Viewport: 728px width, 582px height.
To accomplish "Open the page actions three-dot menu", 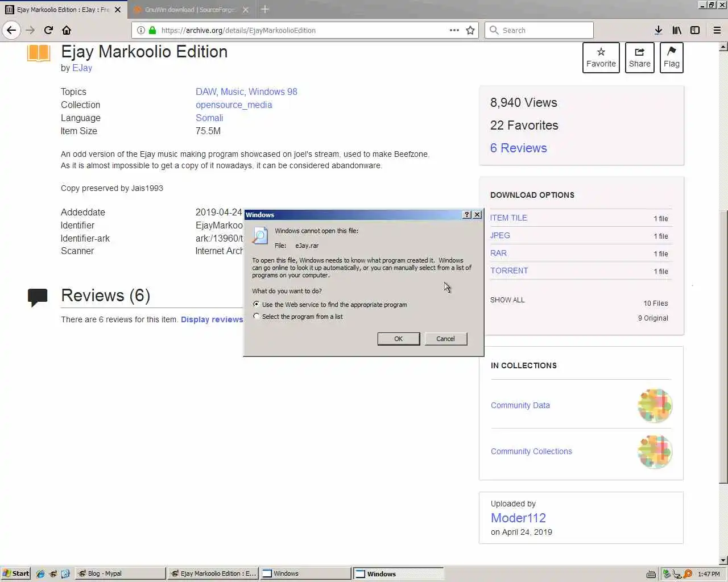I will tap(454, 30).
